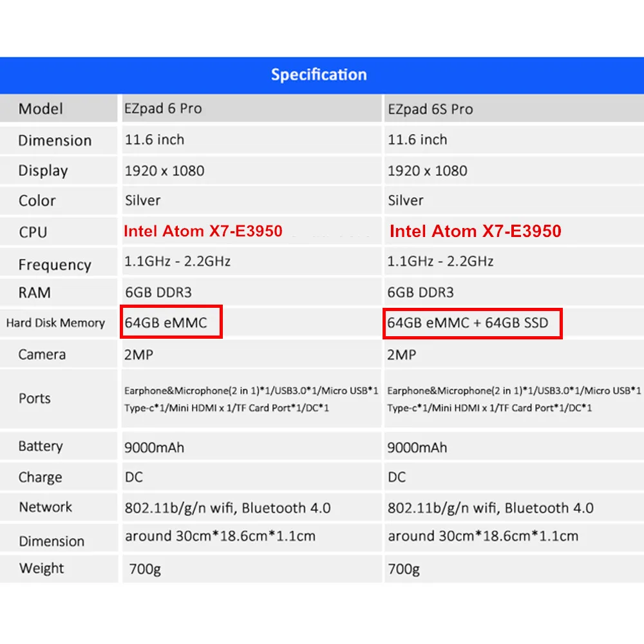The height and width of the screenshot is (644, 644).
Task: Select the Hard Disk Memory label
Action: pos(55,323)
